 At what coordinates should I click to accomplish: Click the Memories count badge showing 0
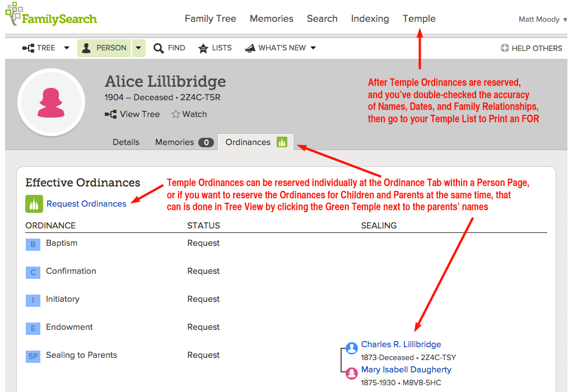[206, 142]
